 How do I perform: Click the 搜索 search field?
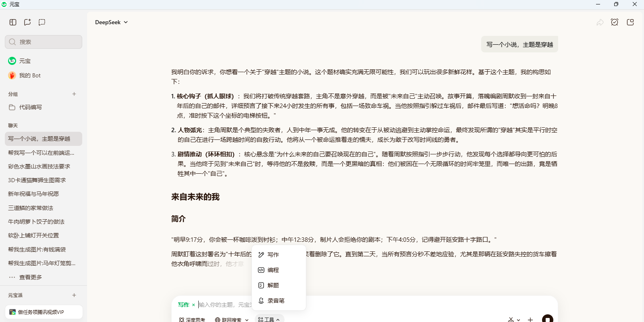(x=44, y=42)
